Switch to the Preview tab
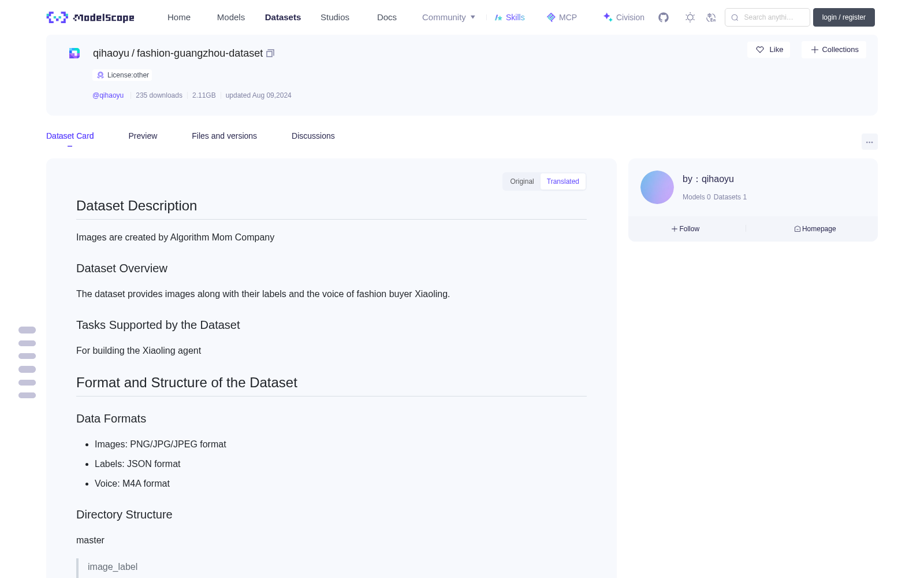The width and height of the screenshot is (924, 578). (143, 136)
